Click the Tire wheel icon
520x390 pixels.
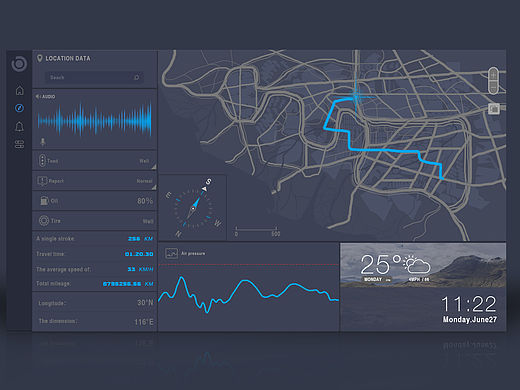[44, 221]
